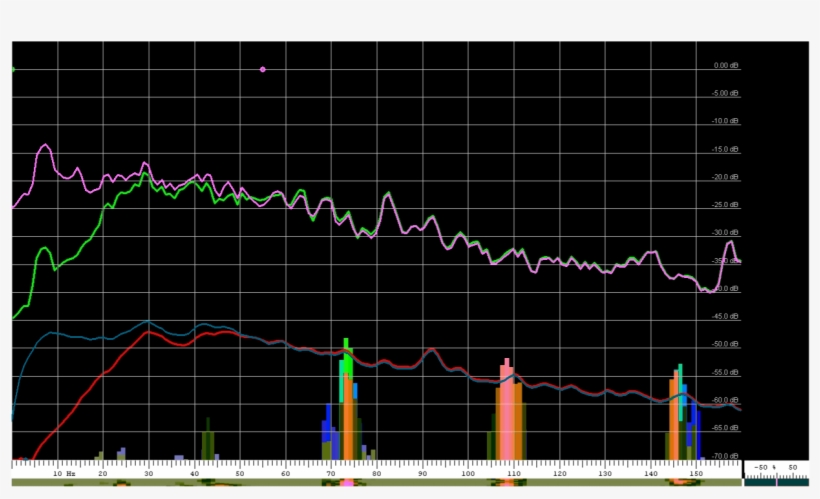Viewport: 820px width, 499px height.
Task: Select the 0.00 dB scale label
Action: [726, 66]
